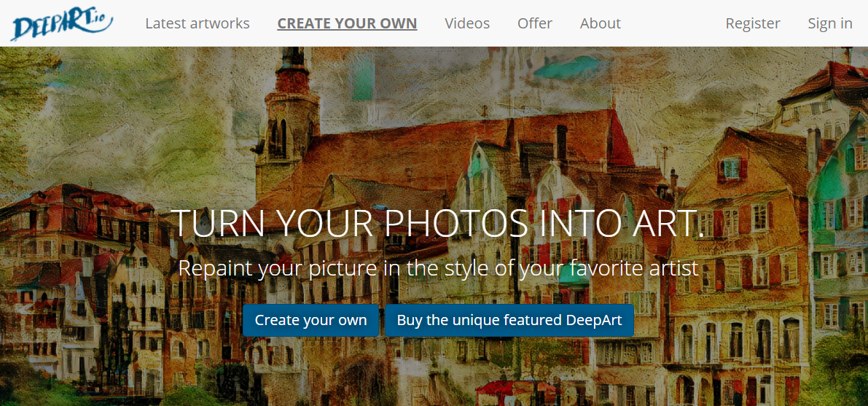Click the Repaint your picture subtitle text
This screenshot has height=406, width=868.
439,268
